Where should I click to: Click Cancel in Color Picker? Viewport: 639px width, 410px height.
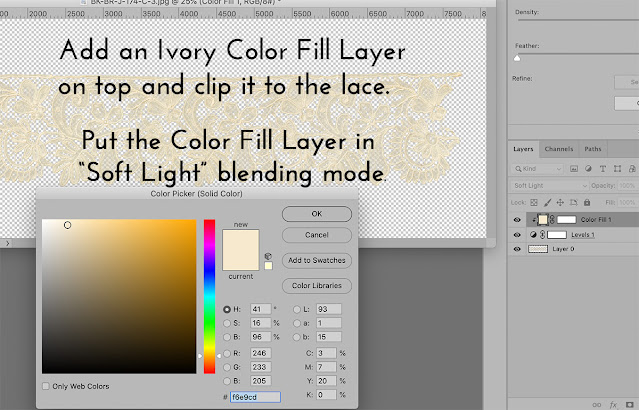[317, 235]
